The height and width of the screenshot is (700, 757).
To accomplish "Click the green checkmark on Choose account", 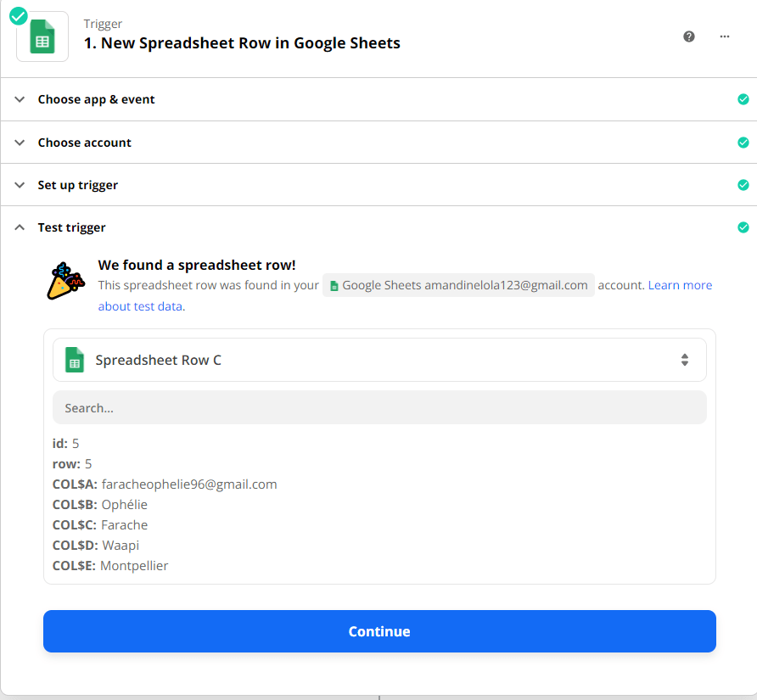I will pos(743,143).
